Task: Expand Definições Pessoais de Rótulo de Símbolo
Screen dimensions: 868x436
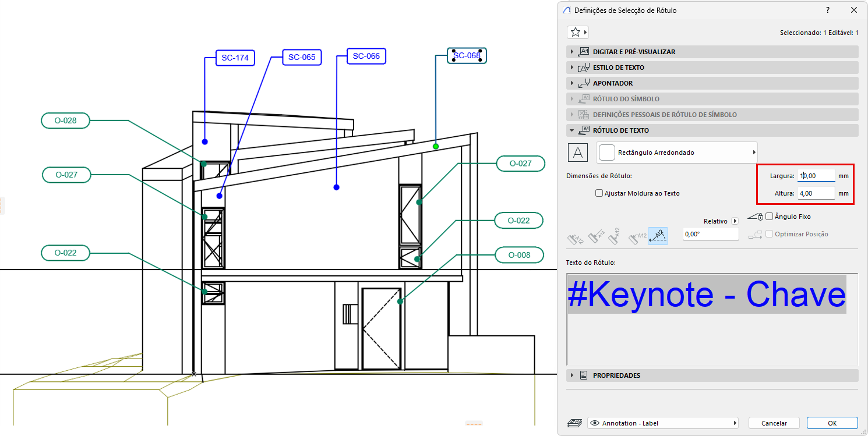Action: [712, 115]
